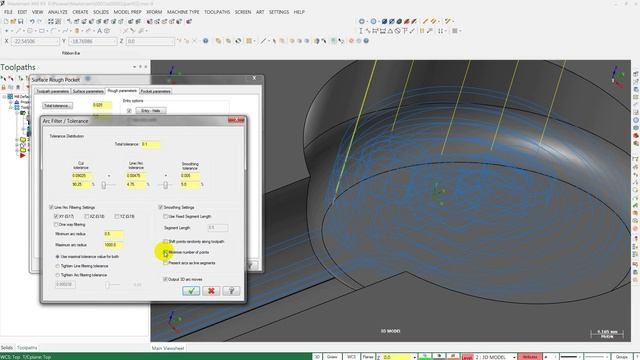Click the grid square icon at drafting toolbar end
The image size is (640, 360).
click(455, 31)
